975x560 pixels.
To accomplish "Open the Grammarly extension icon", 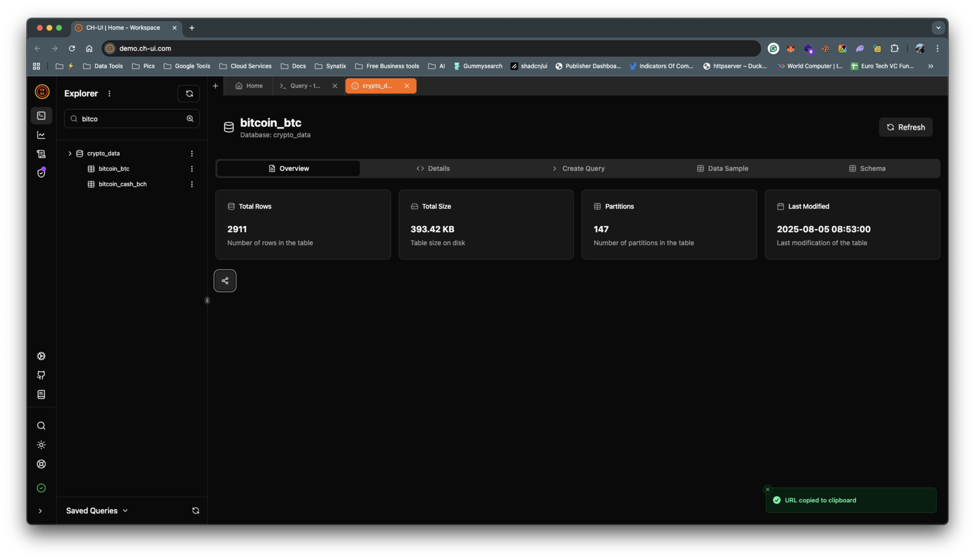I will point(773,48).
